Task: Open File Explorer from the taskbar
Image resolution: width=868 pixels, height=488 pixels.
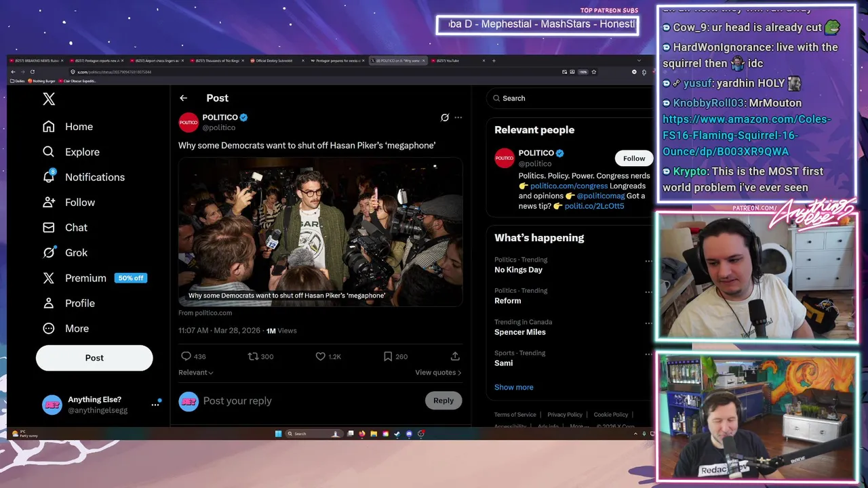Action: tap(374, 434)
